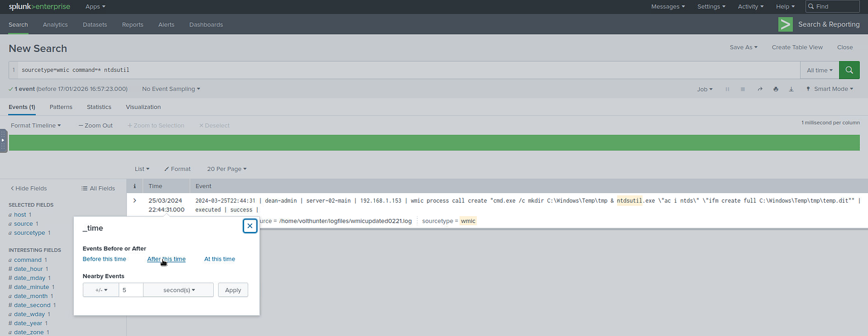Click the wmic sourcetype value
The image size is (868, 336).
[x=468, y=221]
